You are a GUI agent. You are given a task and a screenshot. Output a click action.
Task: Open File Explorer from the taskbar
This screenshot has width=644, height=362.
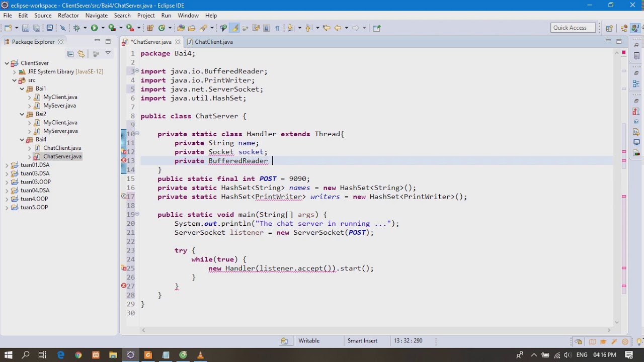click(113, 355)
